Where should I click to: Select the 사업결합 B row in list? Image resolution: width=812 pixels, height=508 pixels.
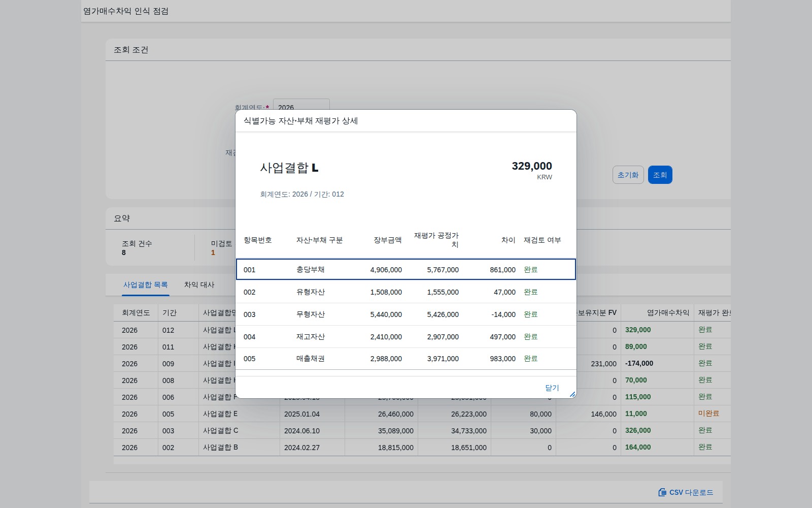pos(422,448)
